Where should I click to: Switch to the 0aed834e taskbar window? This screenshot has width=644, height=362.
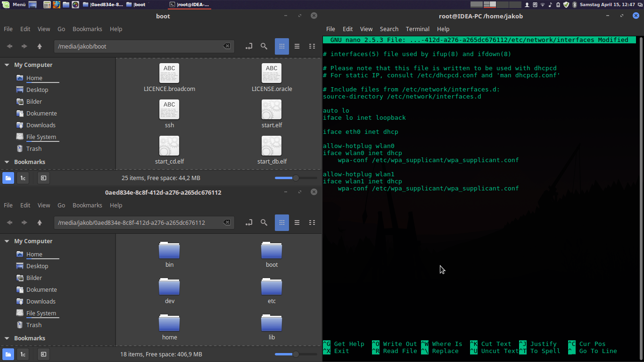pyautogui.click(x=103, y=5)
